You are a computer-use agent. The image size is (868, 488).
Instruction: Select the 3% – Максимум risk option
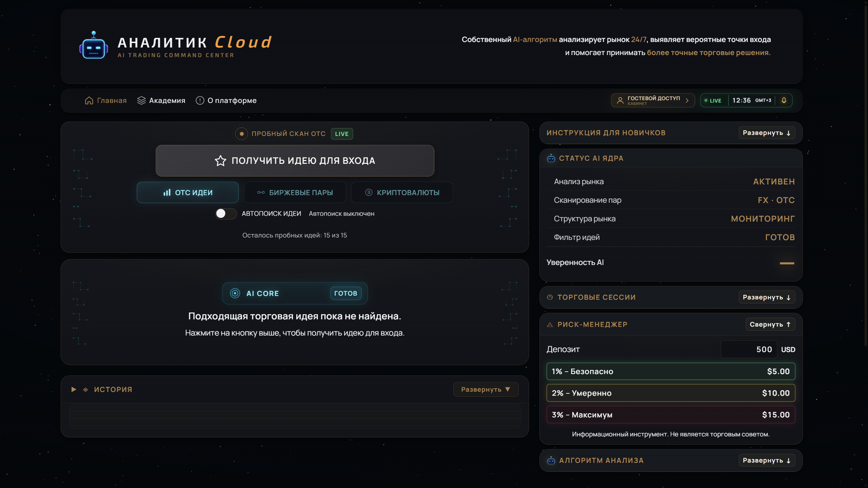pyautogui.click(x=671, y=415)
